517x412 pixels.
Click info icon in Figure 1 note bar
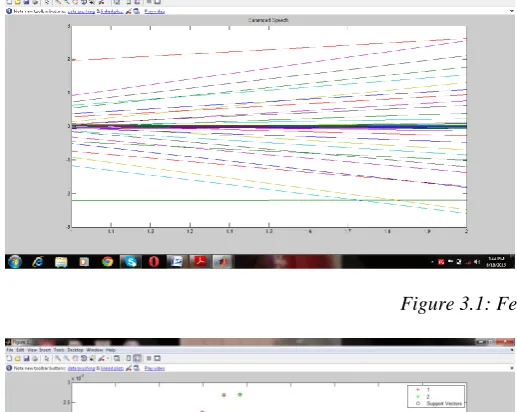[9, 368]
